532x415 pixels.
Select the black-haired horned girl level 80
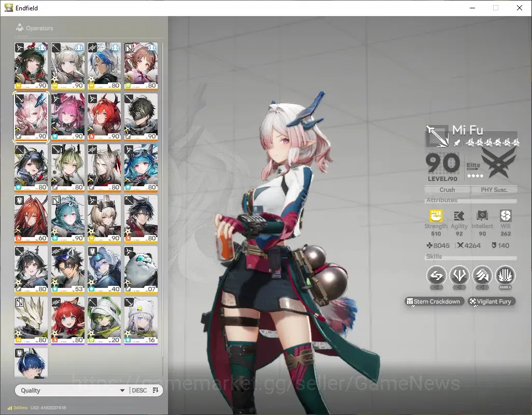31,269
